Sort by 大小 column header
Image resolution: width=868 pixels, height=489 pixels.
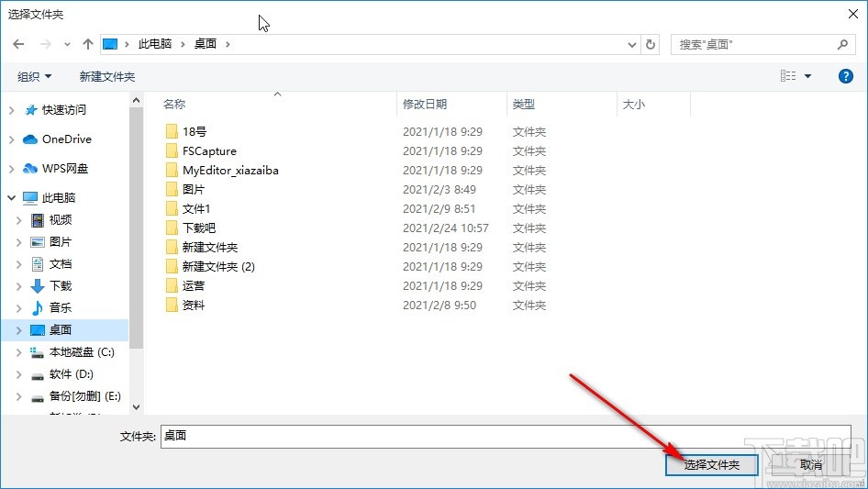point(634,104)
